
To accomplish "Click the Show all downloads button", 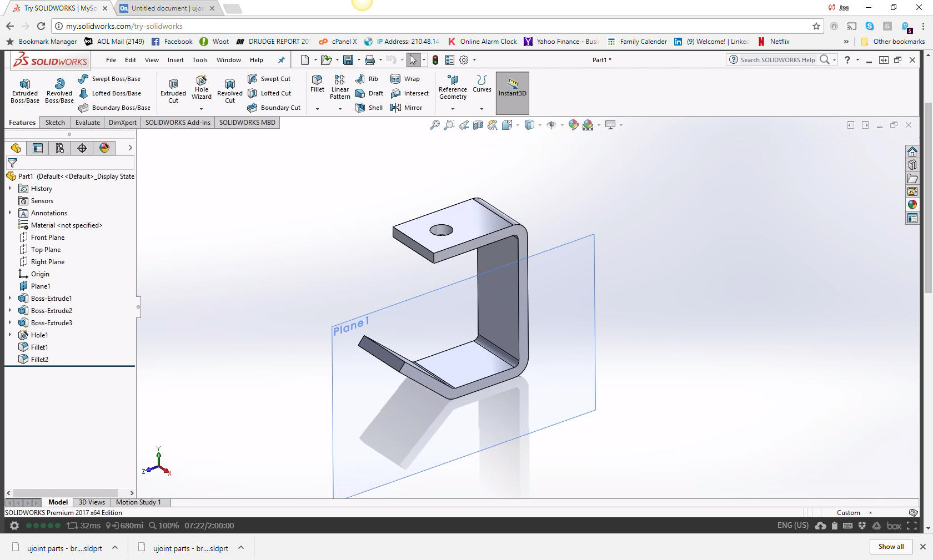I will tap(891, 547).
